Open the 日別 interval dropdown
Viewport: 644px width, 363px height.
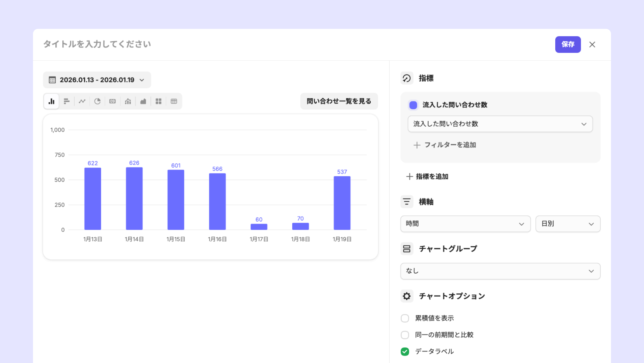tap(568, 224)
